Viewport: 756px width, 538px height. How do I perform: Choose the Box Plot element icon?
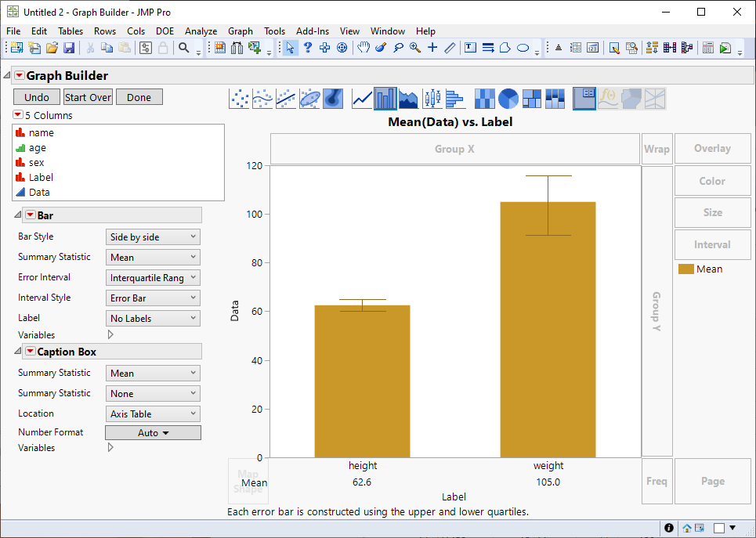tap(432, 99)
